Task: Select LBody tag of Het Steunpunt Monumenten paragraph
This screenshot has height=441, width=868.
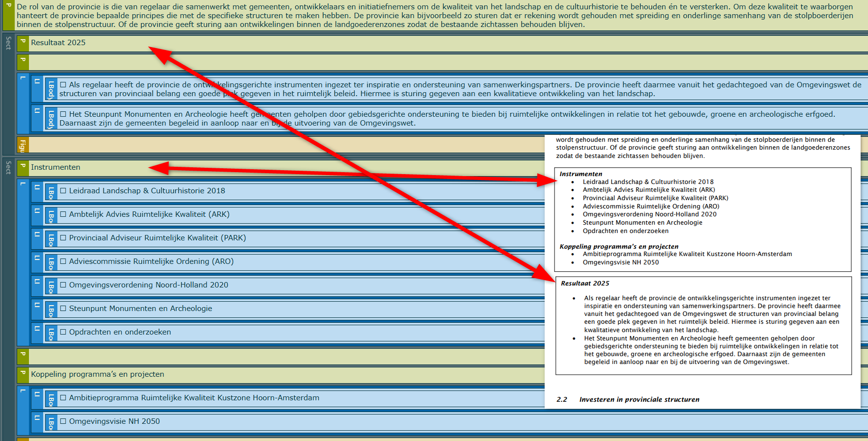Action: click(51, 119)
